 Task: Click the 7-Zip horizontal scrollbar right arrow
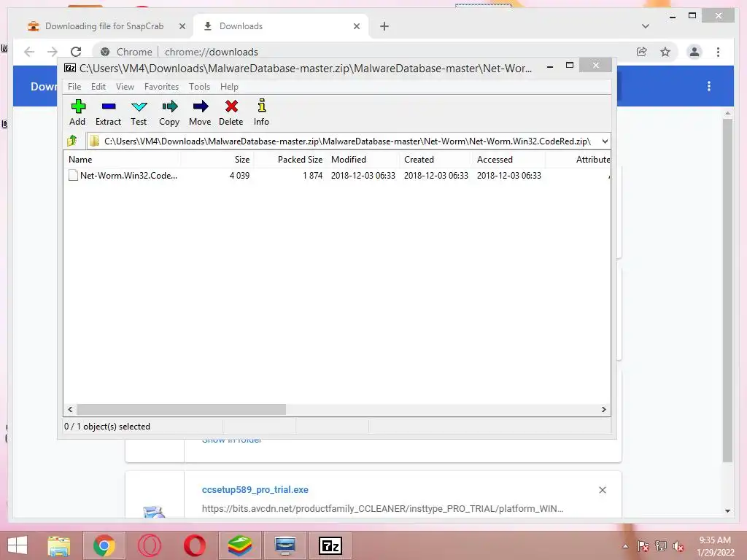[603, 410]
